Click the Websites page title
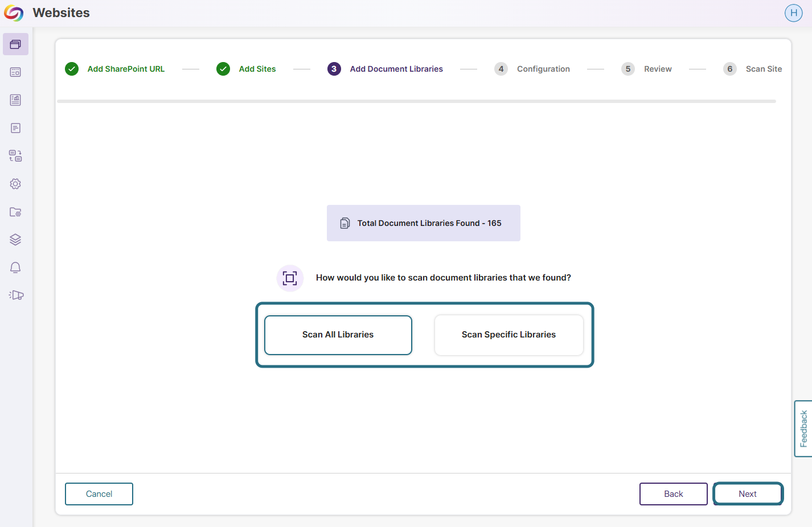Viewport: 812px width, 527px height. tap(61, 13)
